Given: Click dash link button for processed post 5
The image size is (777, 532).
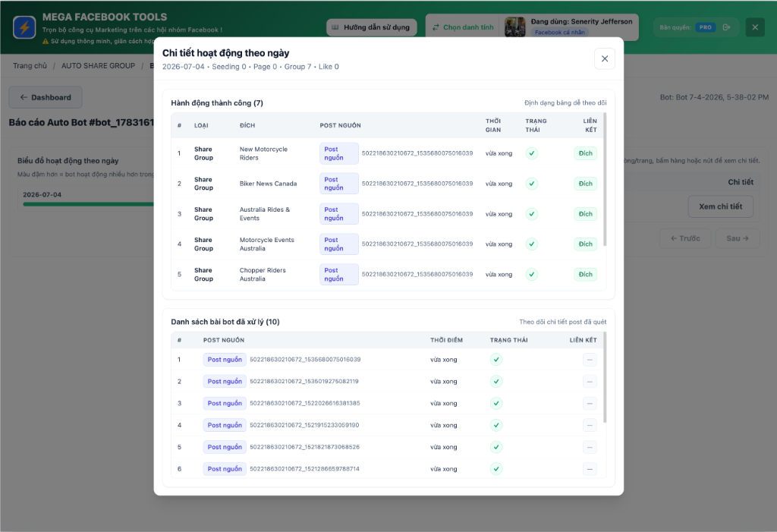Looking at the screenshot, I should click(x=590, y=447).
